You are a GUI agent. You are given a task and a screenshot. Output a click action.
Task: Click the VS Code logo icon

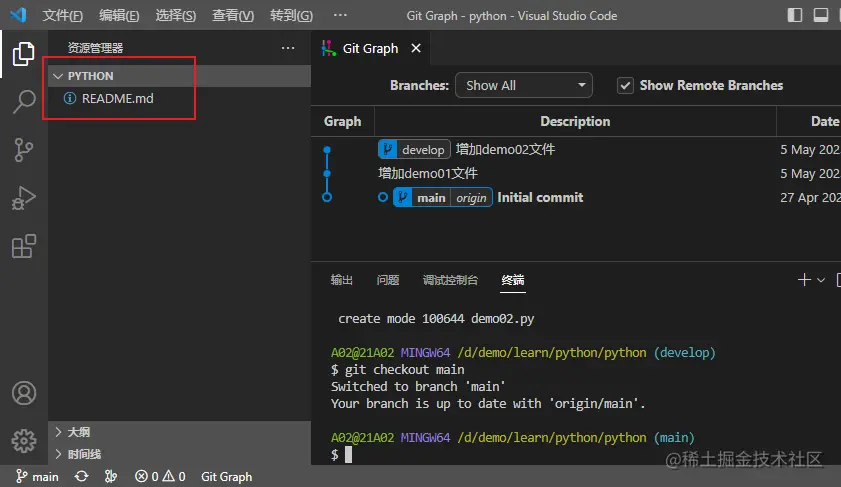click(18, 15)
